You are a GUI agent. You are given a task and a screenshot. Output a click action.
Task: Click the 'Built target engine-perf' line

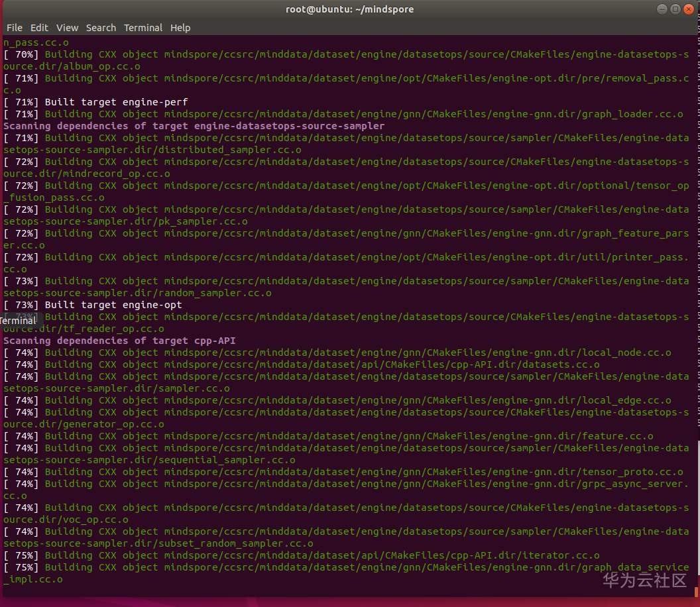tap(95, 102)
